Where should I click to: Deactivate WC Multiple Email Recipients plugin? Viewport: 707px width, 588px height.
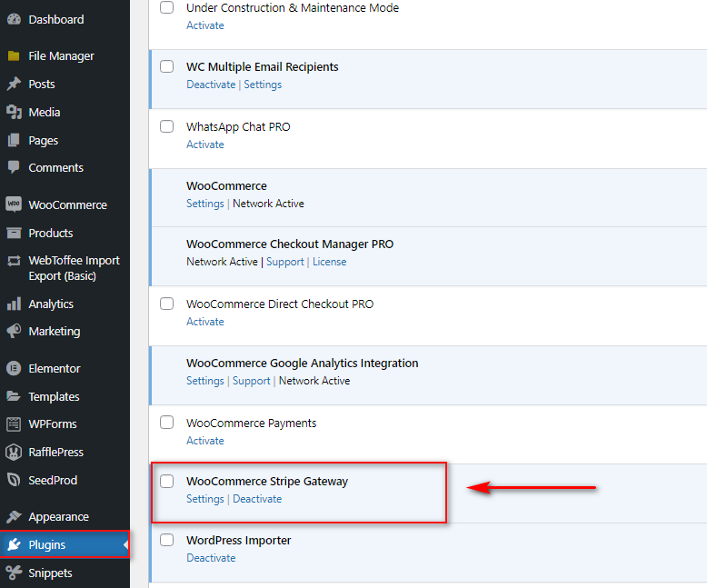[x=211, y=85]
